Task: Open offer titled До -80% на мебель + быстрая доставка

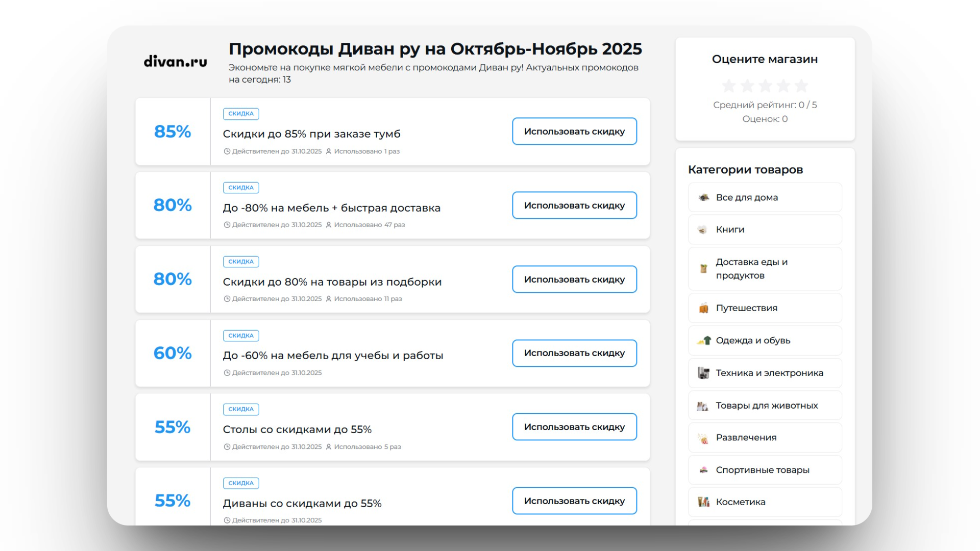Action: 331,208
